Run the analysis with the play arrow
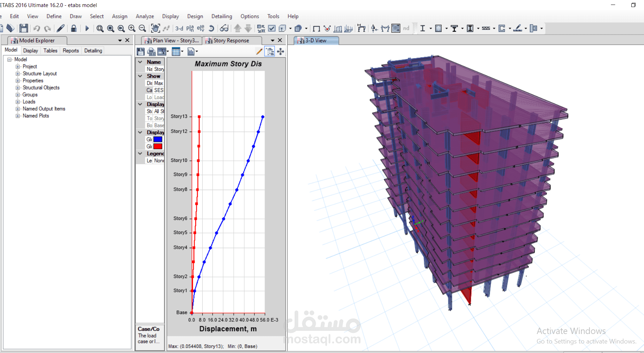 [x=87, y=29]
